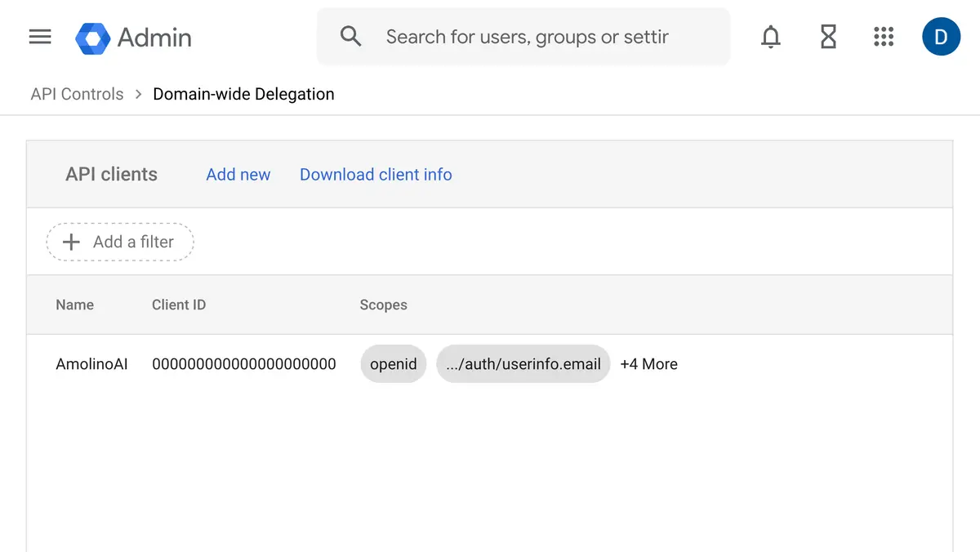The image size is (980, 552).
Task: Click the Google Admin hexagon logo
Action: (x=92, y=38)
